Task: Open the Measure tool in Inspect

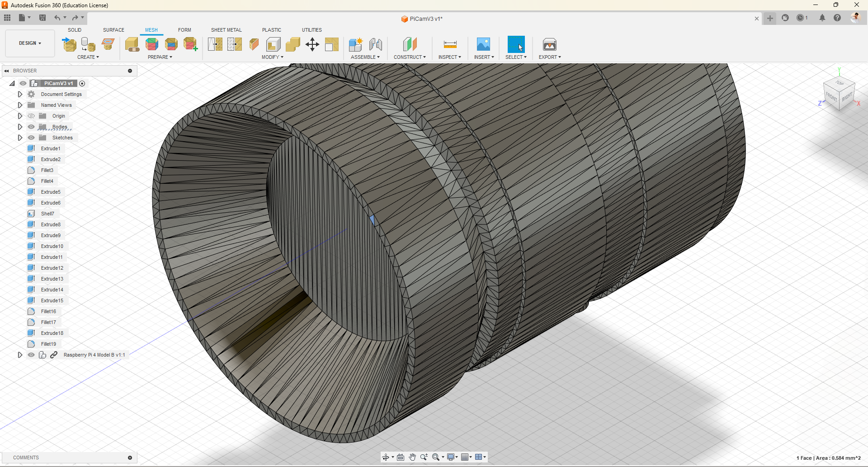Action: coord(450,44)
